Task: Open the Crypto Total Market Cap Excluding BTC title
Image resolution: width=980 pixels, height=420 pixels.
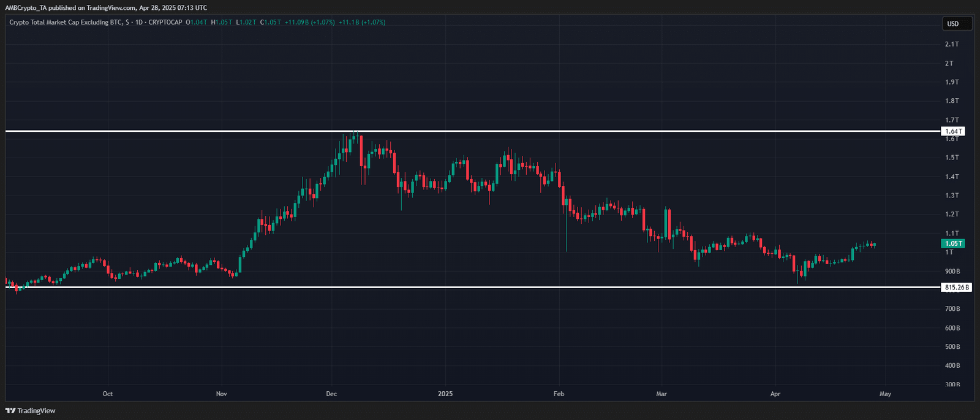Action: 65,22
